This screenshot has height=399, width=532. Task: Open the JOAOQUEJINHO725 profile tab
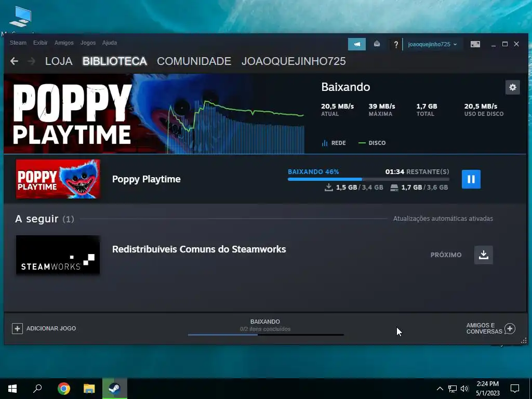[x=294, y=61]
